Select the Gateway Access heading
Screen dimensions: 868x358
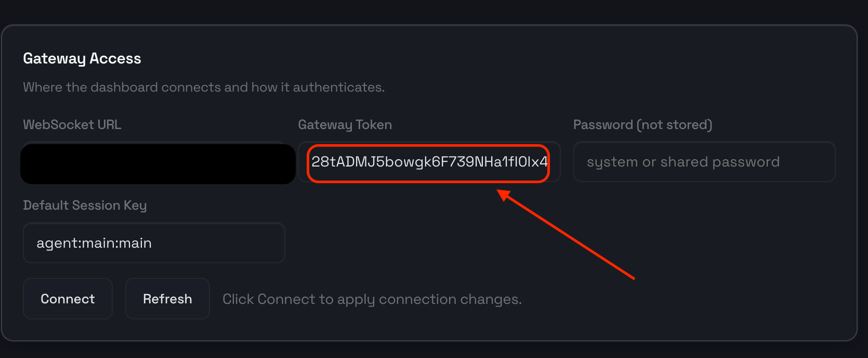pos(82,59)
